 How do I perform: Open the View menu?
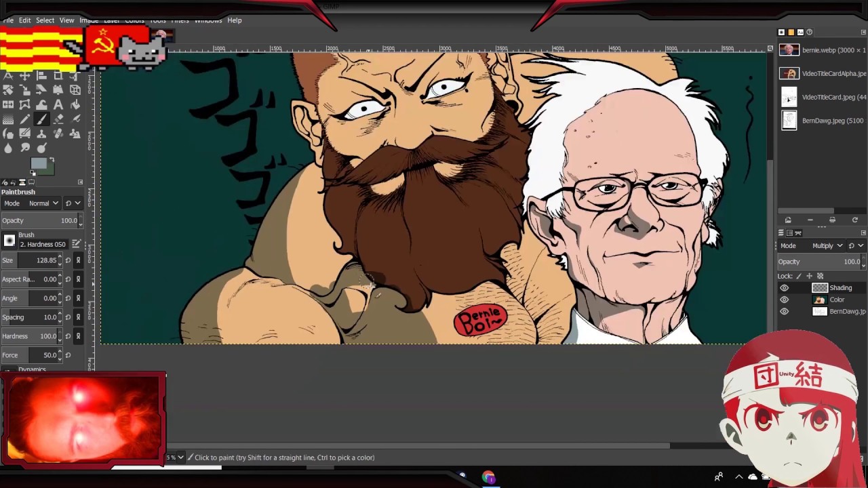66,20
